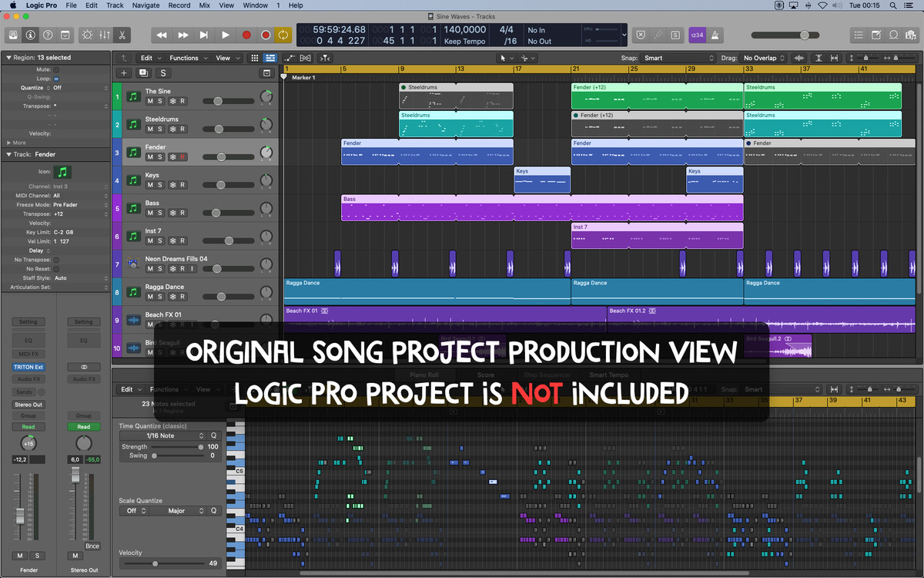Image resolution: width=924 pixels, height=578 pixels.
Task: Disable record on Fender track
Action: tap(182, 156)
